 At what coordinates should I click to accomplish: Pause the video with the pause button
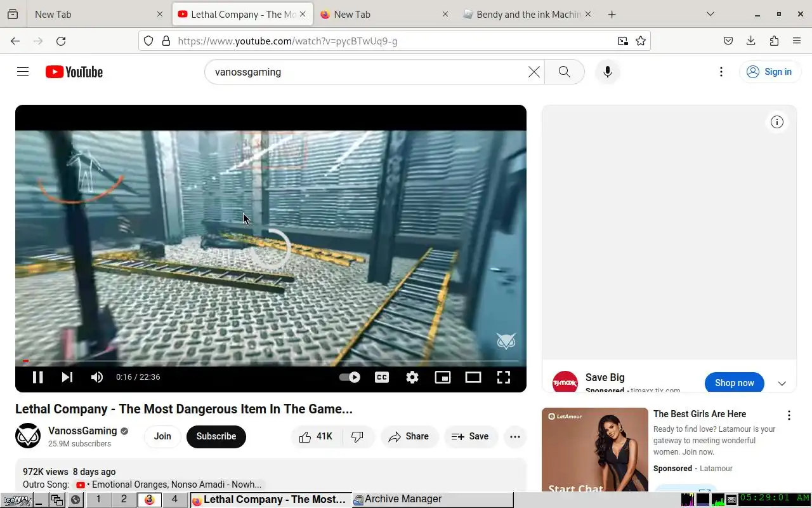tap(38, 377)
